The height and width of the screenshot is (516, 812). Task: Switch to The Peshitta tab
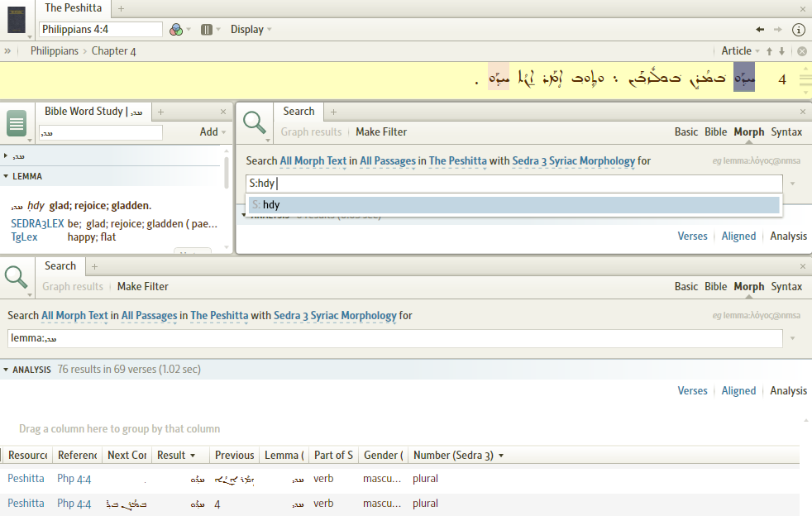[x=73, y=8]
